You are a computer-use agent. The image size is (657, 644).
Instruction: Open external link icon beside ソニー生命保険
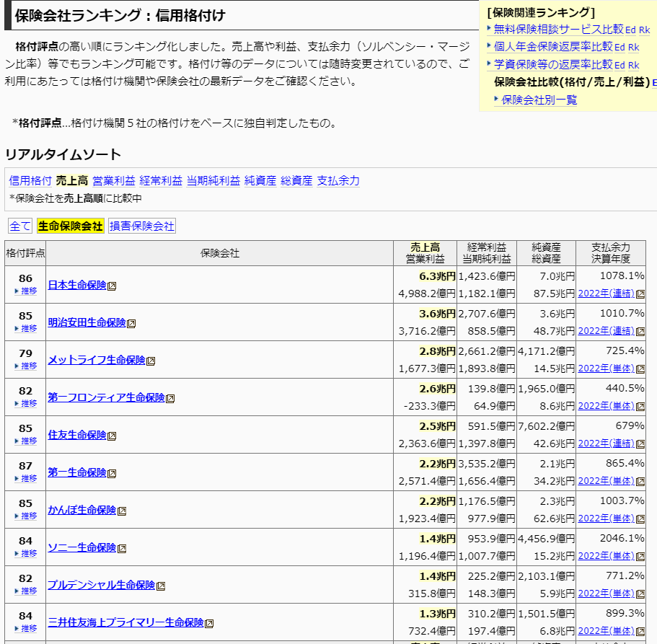pos(122,549)
